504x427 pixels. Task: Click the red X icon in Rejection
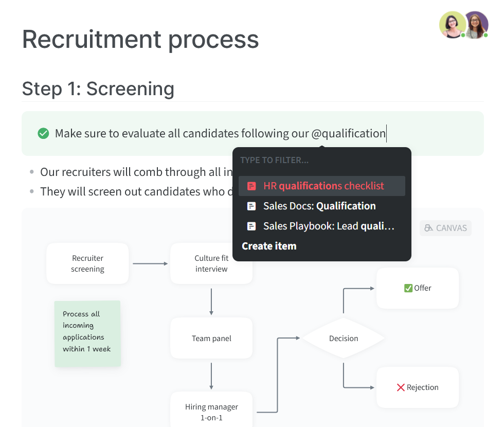point(401,387)
